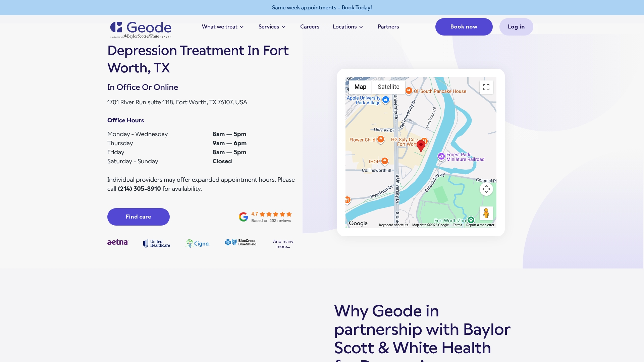Click the Geode logo in header
This screenshot has width=644, height=362.
[141, 29]
